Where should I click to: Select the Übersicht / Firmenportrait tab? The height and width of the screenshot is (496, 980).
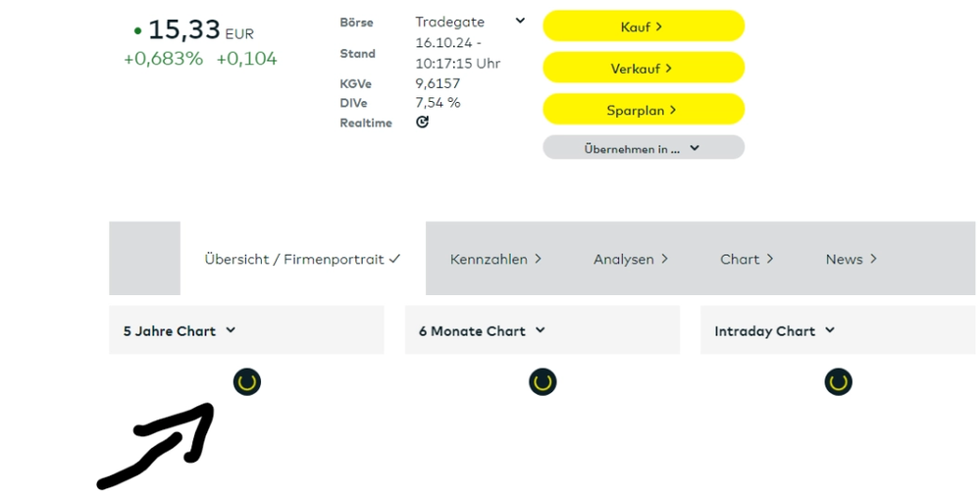pyautogui.click(x=302, y=259)
